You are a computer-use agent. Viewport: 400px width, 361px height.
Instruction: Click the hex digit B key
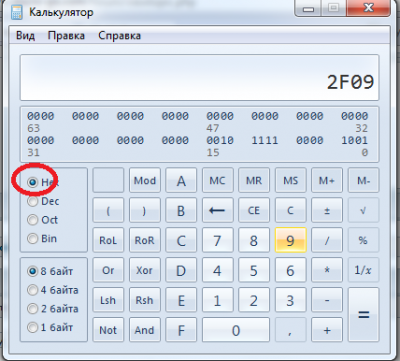pos(181,211)
